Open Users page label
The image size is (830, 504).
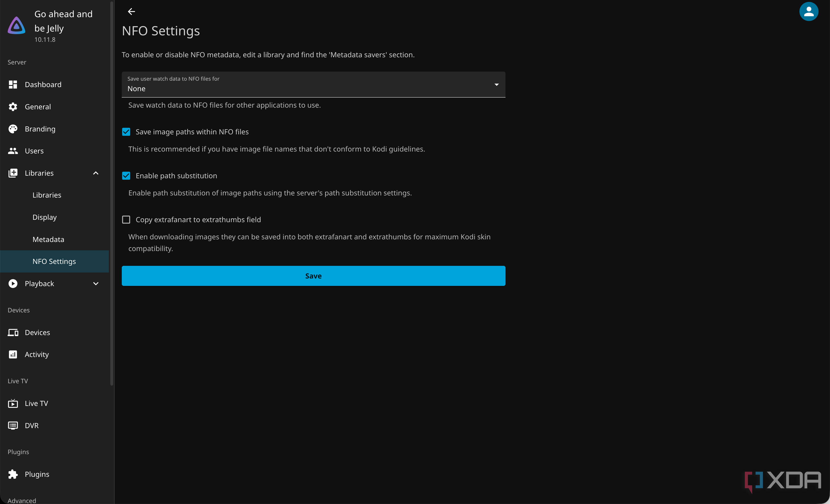[x=34, y=151]
